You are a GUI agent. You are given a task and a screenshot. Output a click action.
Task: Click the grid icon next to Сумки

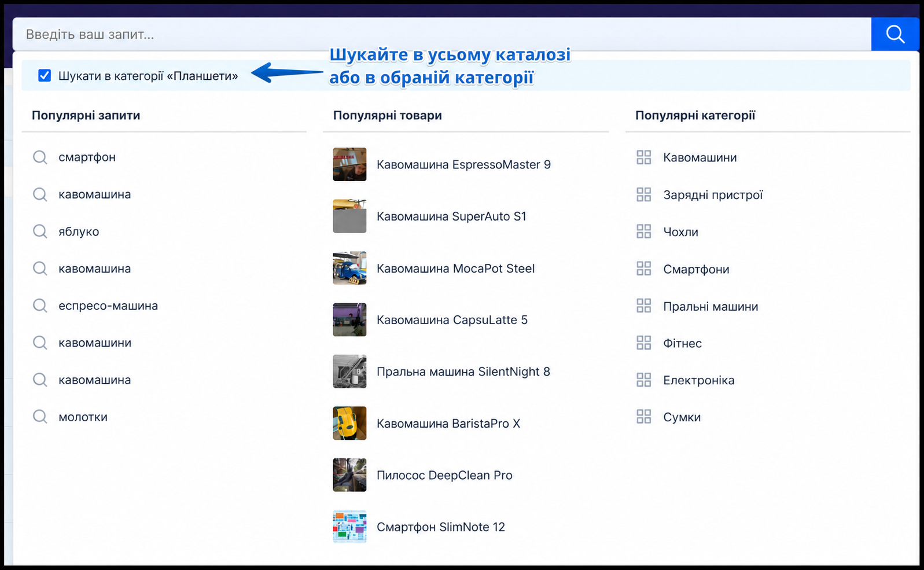point(643,417)
